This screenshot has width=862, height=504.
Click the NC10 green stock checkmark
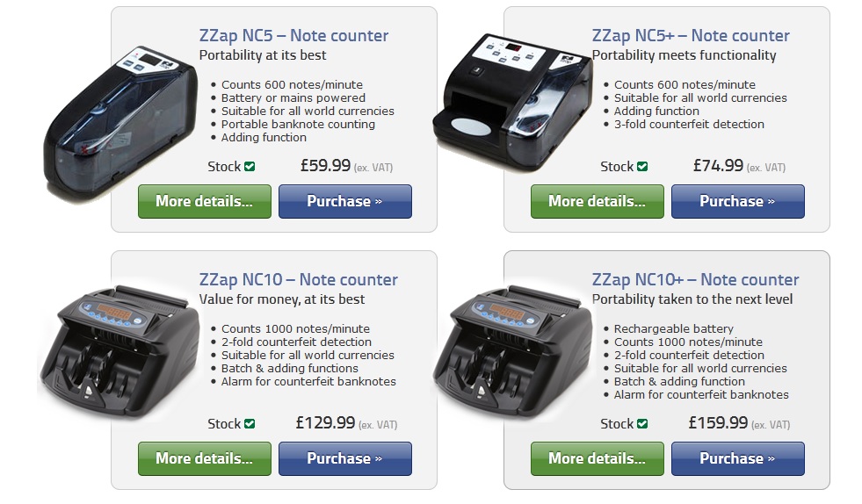coord(250,424)
